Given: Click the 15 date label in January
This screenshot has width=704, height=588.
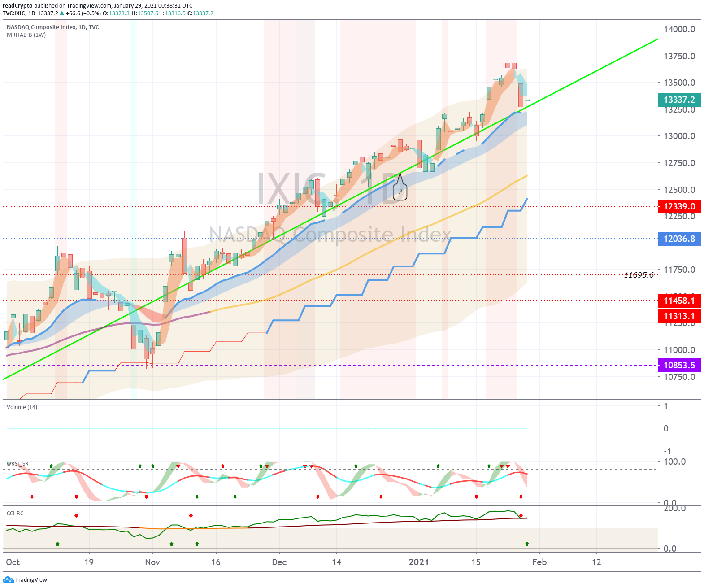Looking at the screenshot, I should click(x=476, y=562).
